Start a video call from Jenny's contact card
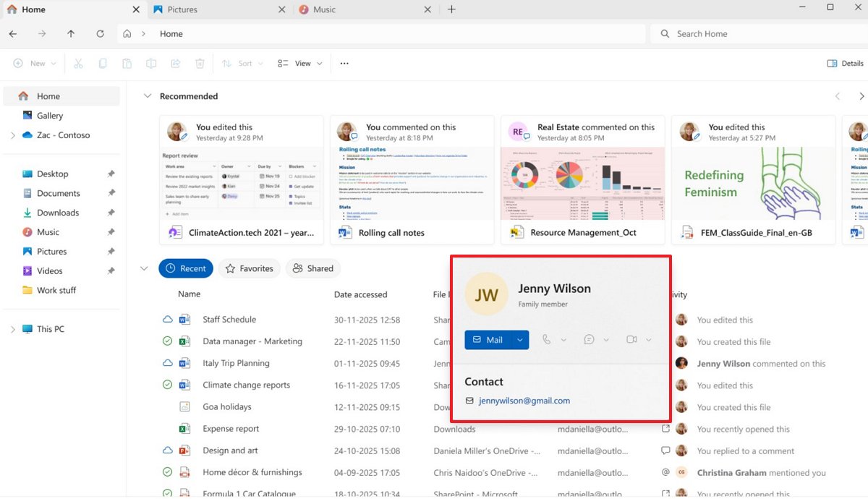This screenshot has height=499, width=868. pos(632,340)
